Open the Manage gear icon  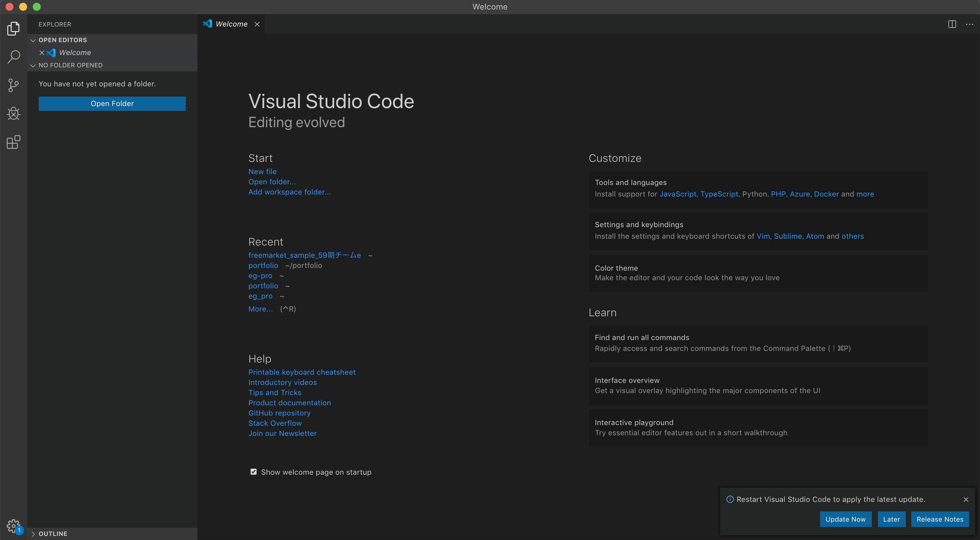(13, 526)
